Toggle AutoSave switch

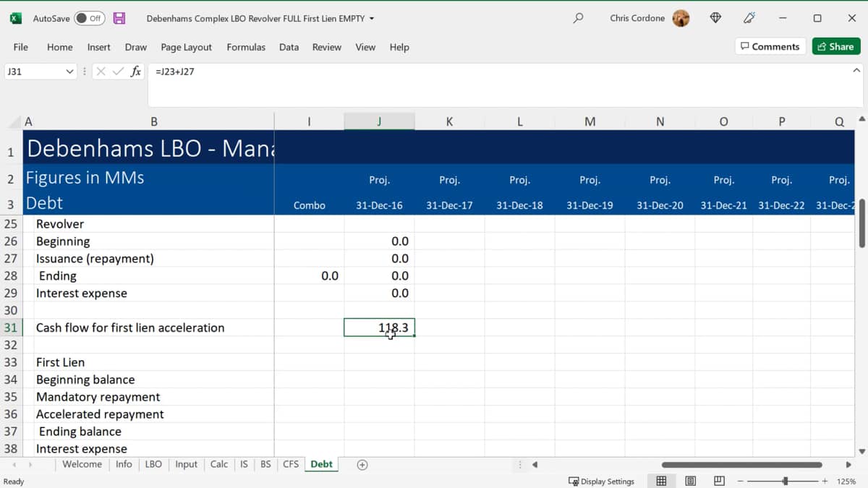[90, 18]
